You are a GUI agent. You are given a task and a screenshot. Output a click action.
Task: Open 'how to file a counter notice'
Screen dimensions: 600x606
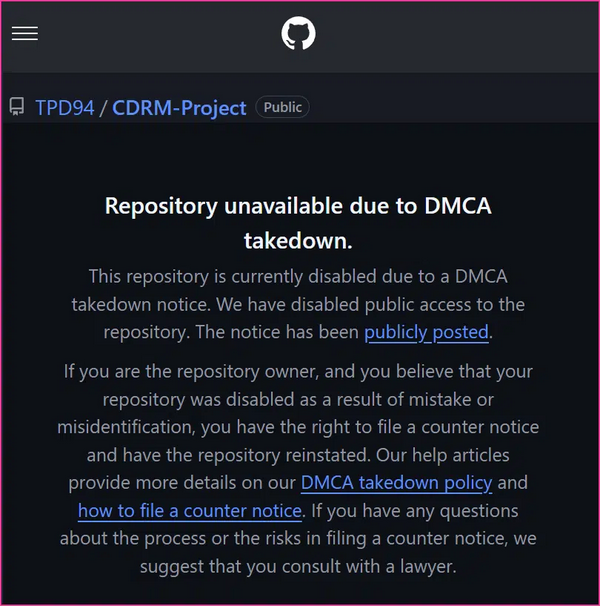coord(189,510)
